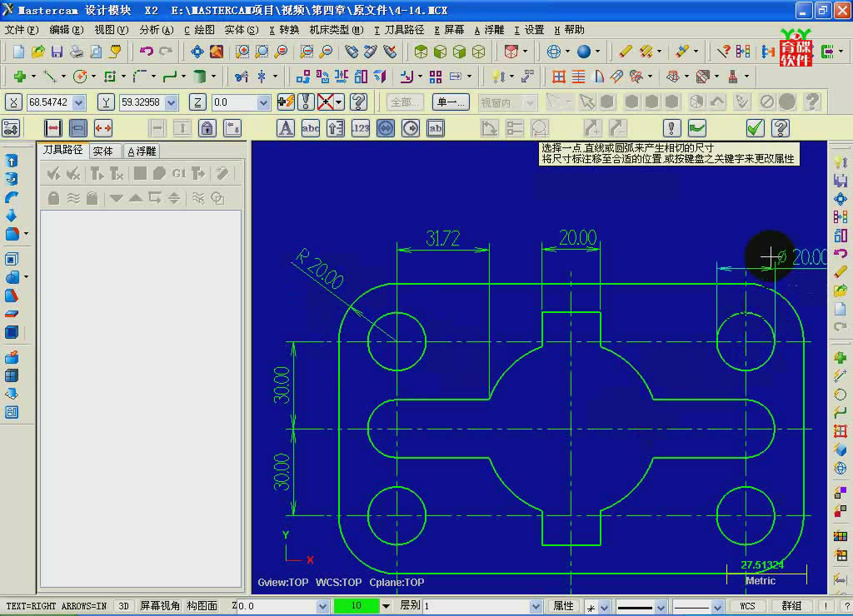853x616 pixels.
Task: Click the Redo arrow icon
Action: (166, 52)
